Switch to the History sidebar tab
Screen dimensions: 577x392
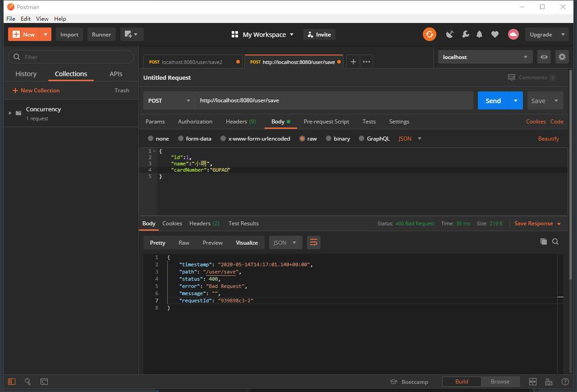pos(26,74)
